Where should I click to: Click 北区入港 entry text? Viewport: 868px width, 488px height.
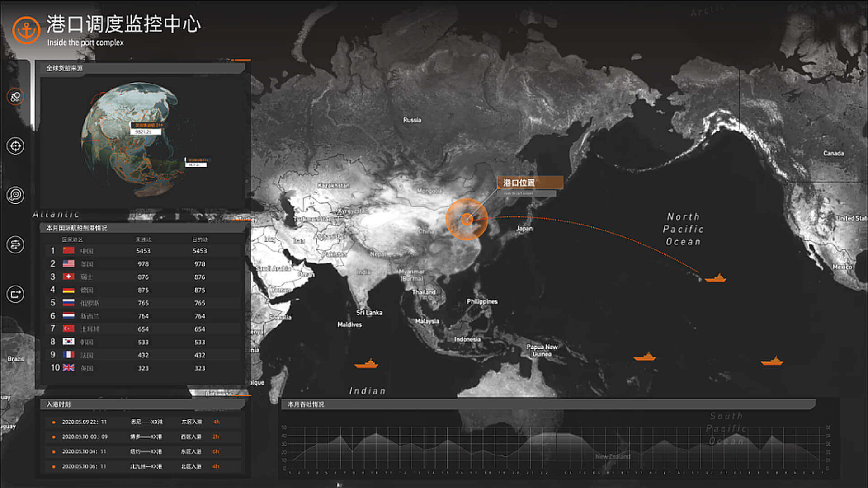tap(191, 466)
